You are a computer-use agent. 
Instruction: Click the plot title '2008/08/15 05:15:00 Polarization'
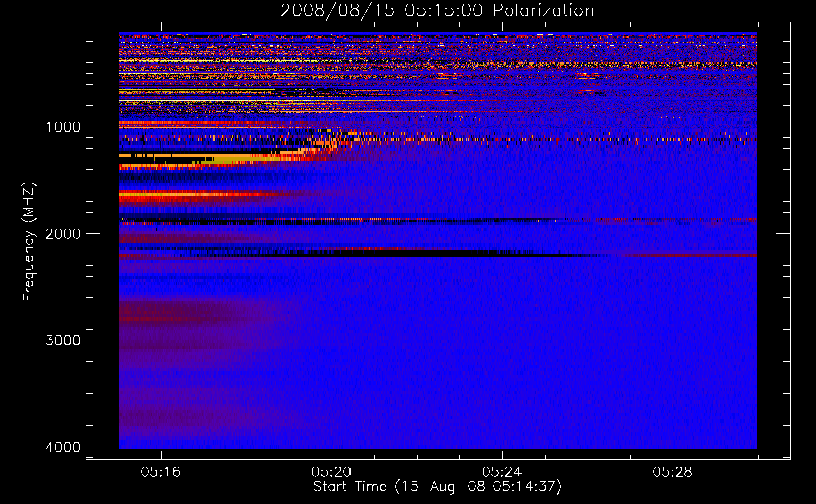coord(437,11)
